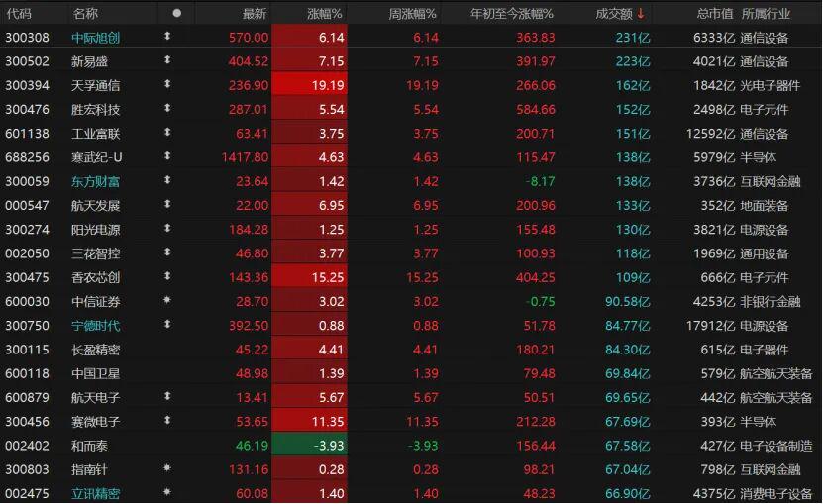Click the marker icon next to 寒武纪-U

(x=167, y=157)
